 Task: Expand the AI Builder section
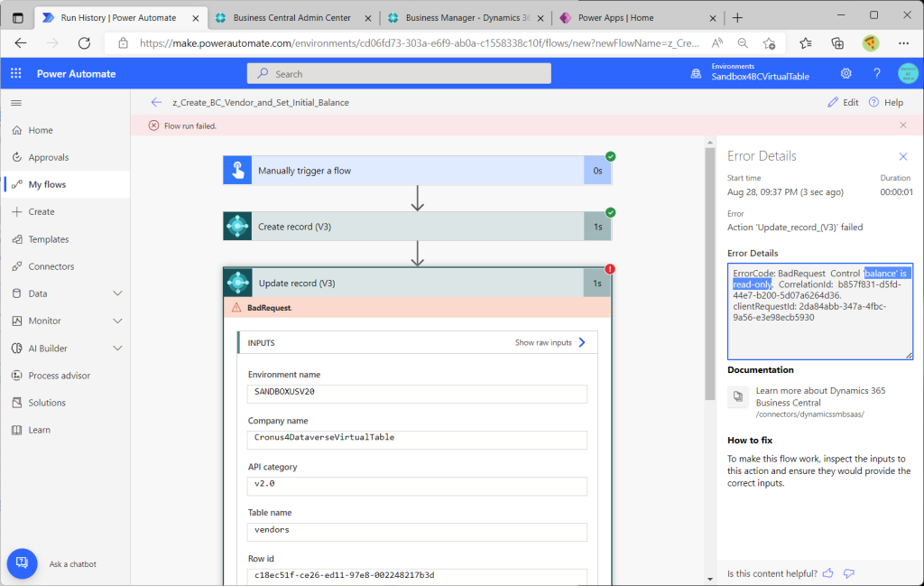coord(117,348)
